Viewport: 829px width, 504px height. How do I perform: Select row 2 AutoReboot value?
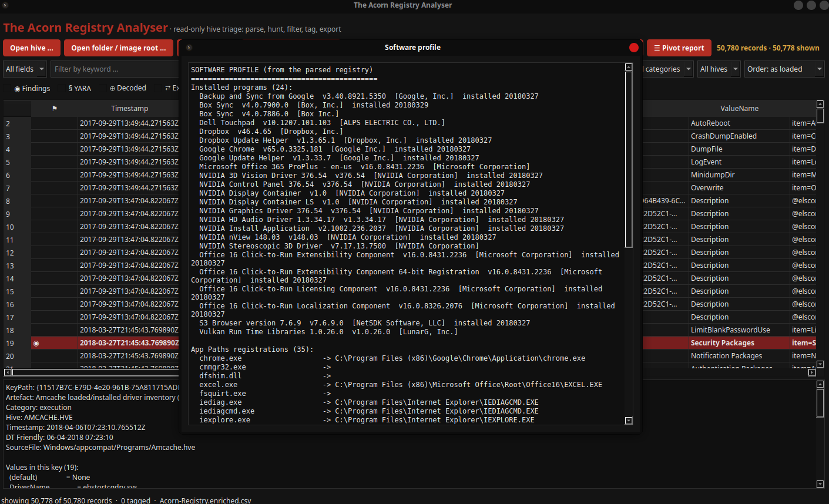click(739, 123)
